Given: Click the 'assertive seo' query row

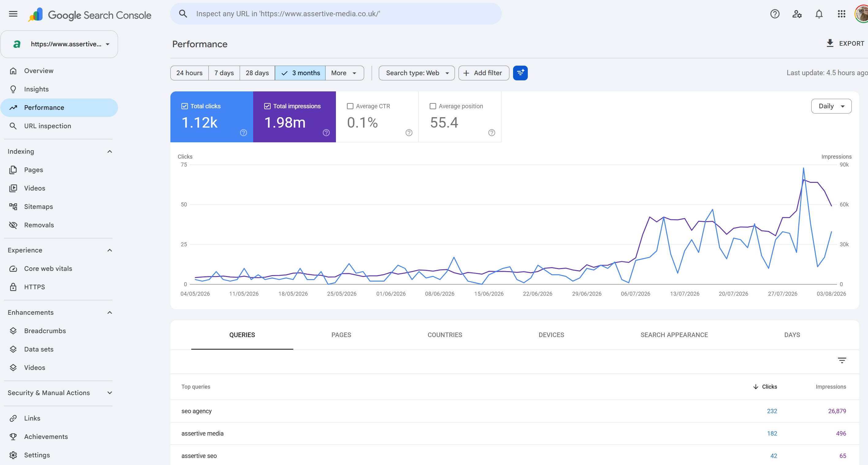Looking at the screenshot, I should (x=514, y=455).
